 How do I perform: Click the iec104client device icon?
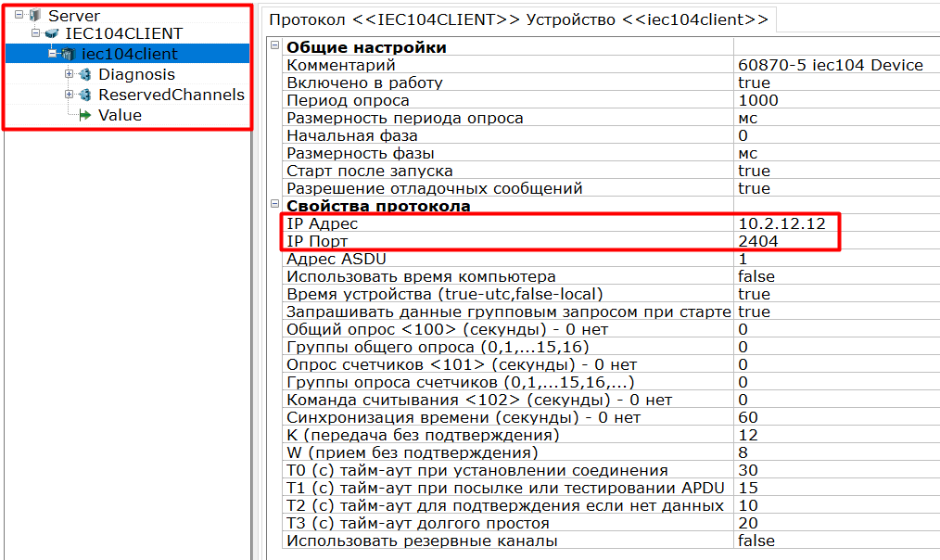click(x=68, y=54)
